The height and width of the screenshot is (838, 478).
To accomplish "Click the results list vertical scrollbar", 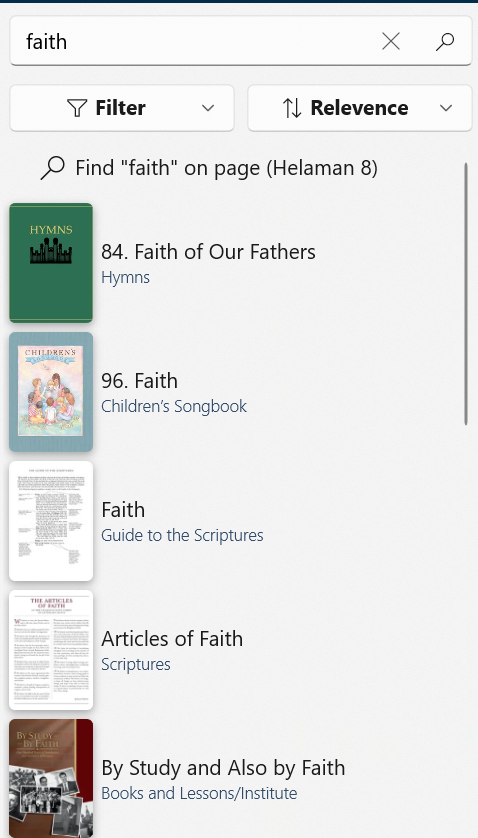I will pyautogui.click(x=466, y=294).
